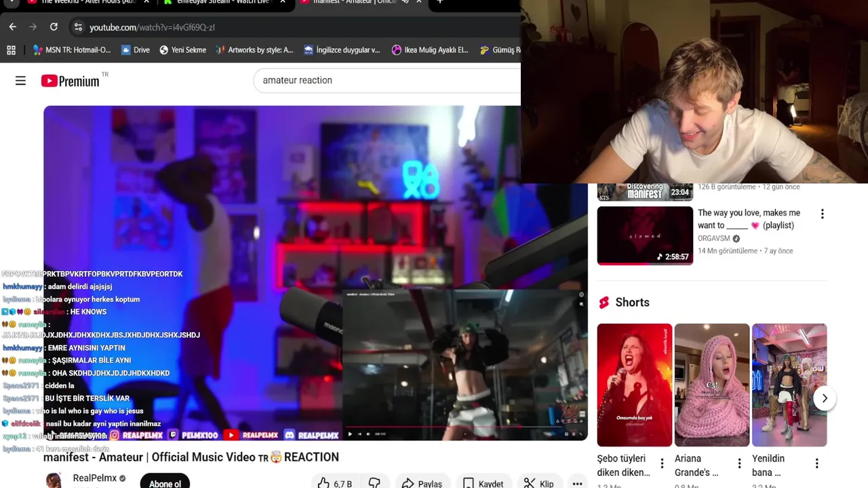
Task: Save video with Kaydet button
Action: click(482, 483)
